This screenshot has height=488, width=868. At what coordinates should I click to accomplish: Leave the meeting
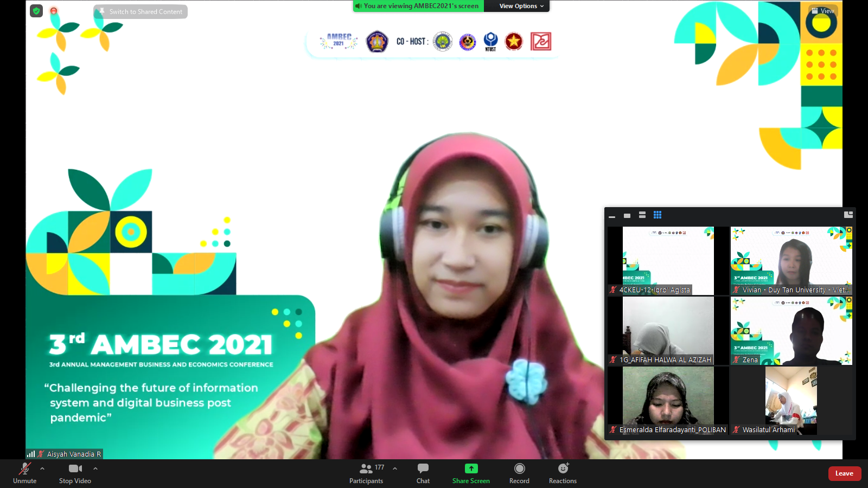click(x=844, y=473)
